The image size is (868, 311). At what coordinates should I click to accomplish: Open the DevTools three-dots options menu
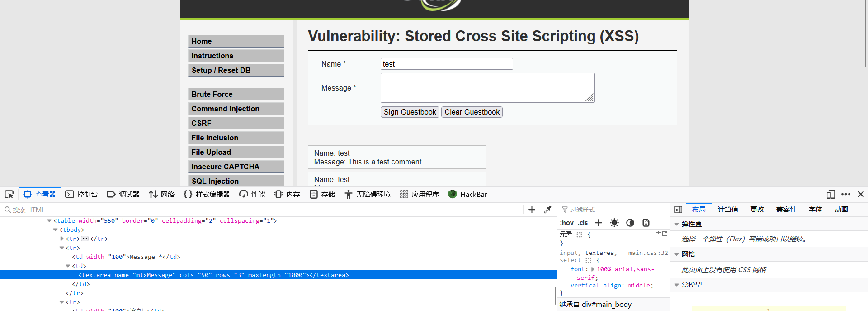(x=846, y=194)
